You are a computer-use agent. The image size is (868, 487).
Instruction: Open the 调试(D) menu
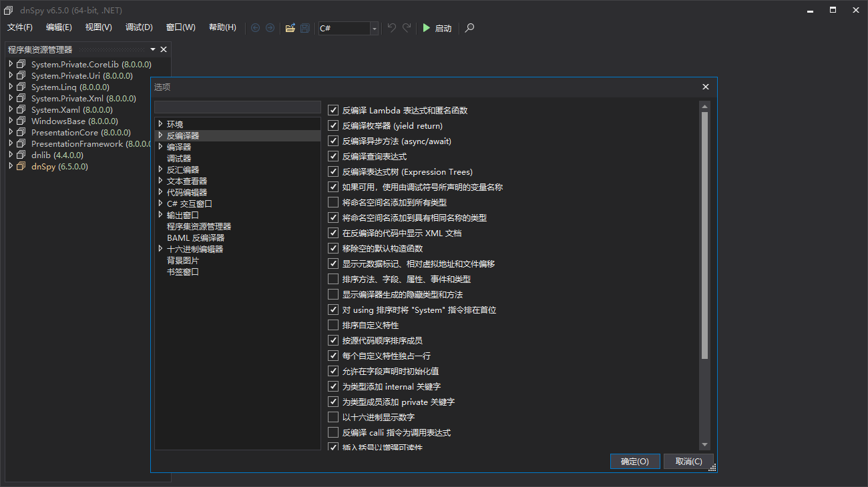coord(139,27)
